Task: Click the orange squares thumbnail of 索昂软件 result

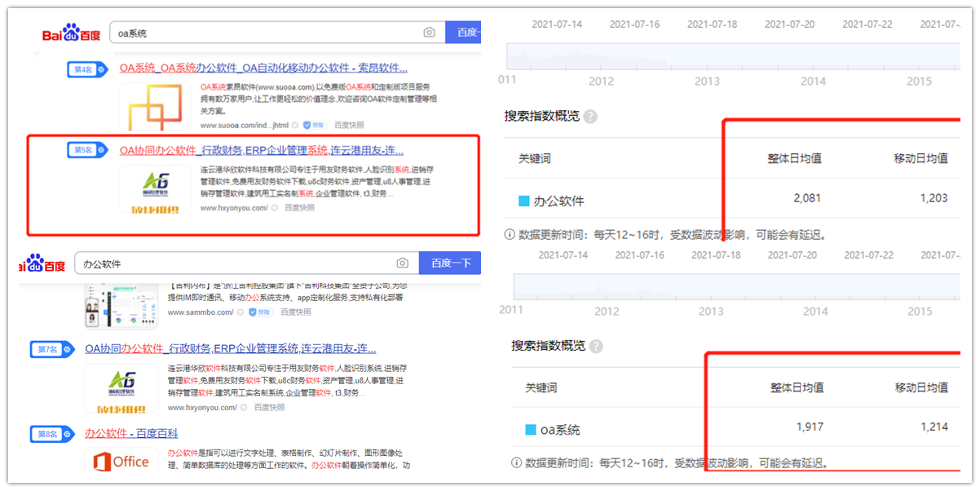Action: pyautogui.click(x=156, y=107)
